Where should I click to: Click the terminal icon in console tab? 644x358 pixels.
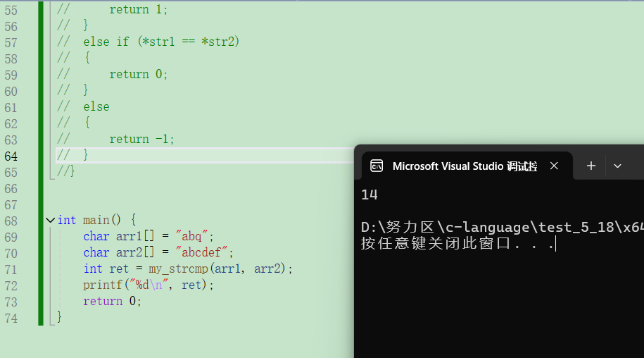[377, 166]
